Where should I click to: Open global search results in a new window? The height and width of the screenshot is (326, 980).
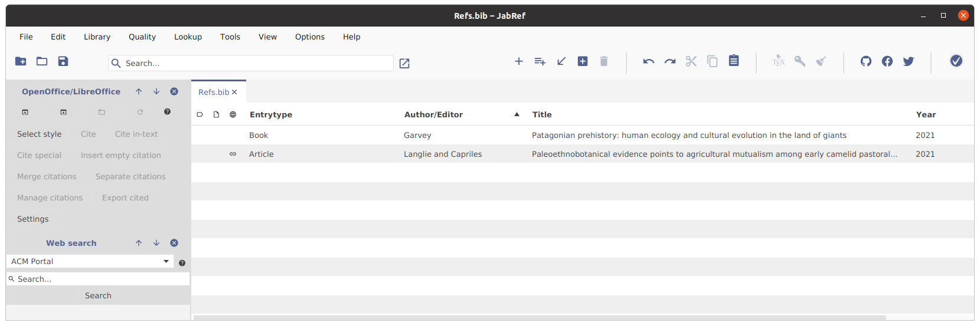coord(404,64)
